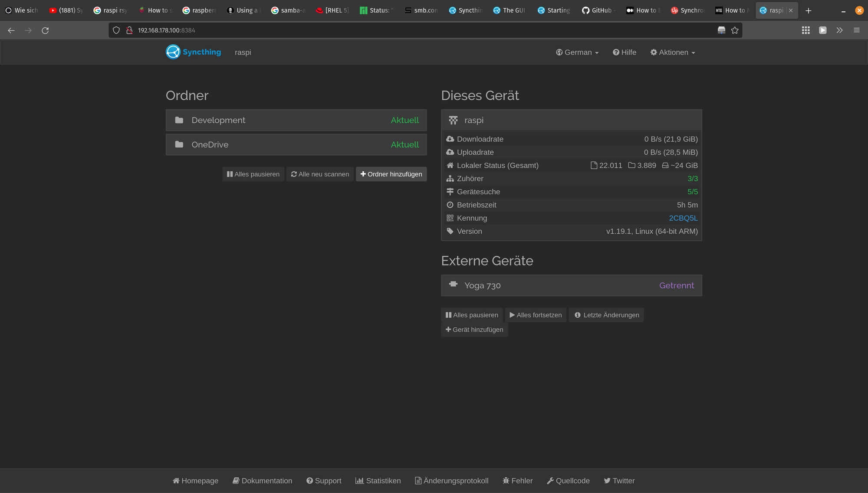The width and height of the screenshot is (868, 493).
Task: Click the browser back arrow
Action: [11, 30]
